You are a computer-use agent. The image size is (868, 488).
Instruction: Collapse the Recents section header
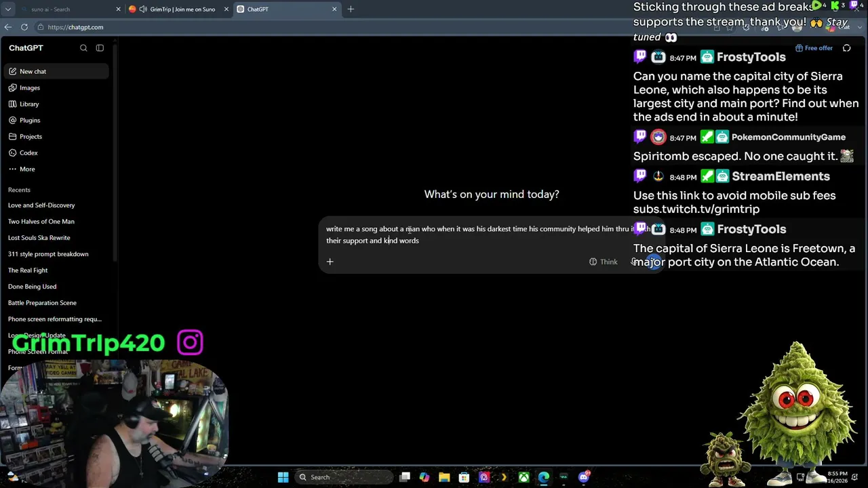[19, 190]
